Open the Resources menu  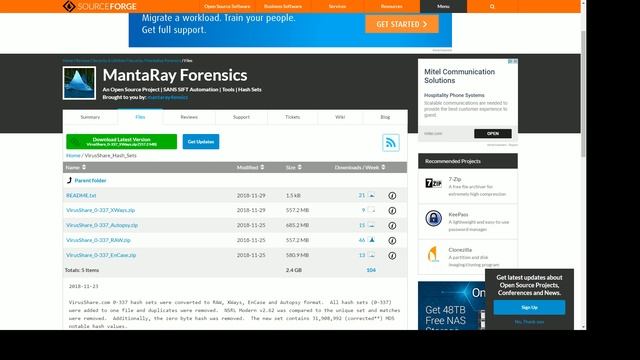coord(391,7)
